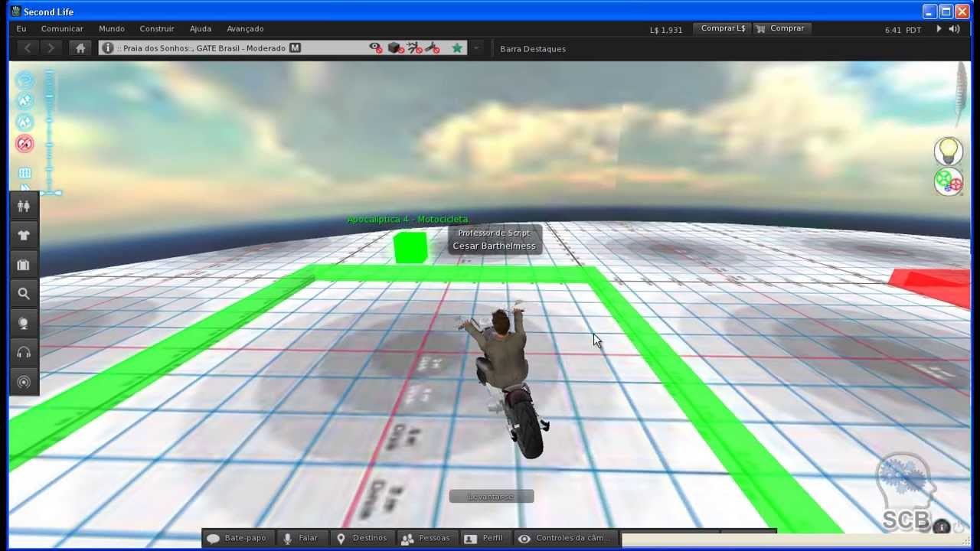Click the blue sliders HUD icon
The image size is (980, 551).
24,174
